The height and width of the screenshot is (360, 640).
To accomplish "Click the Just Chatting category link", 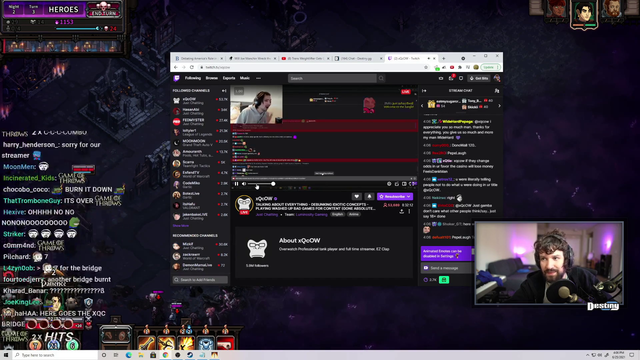I will click(x=267, y=214).
